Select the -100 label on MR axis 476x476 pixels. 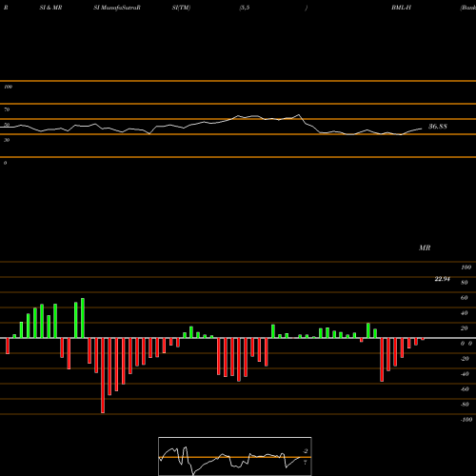point(466,420)
